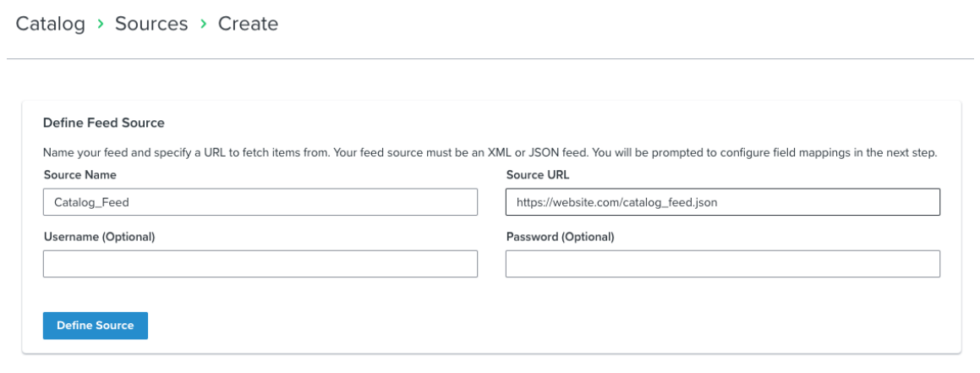Click the Username (Optional) label
980x373 pixels.
coord(99,237)
